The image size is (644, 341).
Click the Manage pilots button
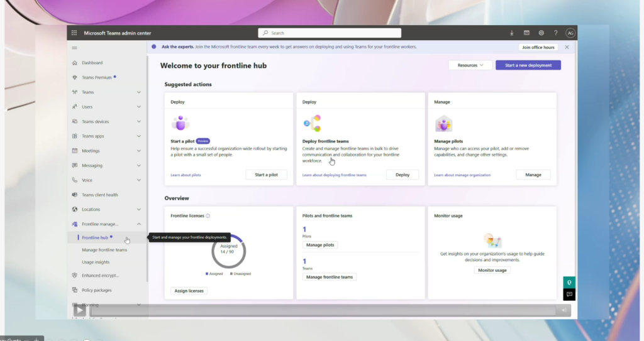[x=320, y=245]
